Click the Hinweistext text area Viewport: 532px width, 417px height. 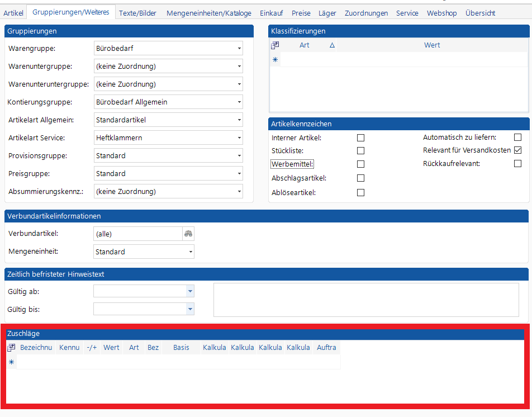click(x=366, y=300)
